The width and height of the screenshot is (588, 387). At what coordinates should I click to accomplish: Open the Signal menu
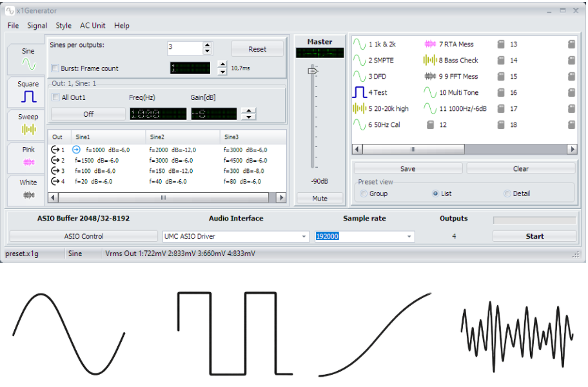point(37,26)
